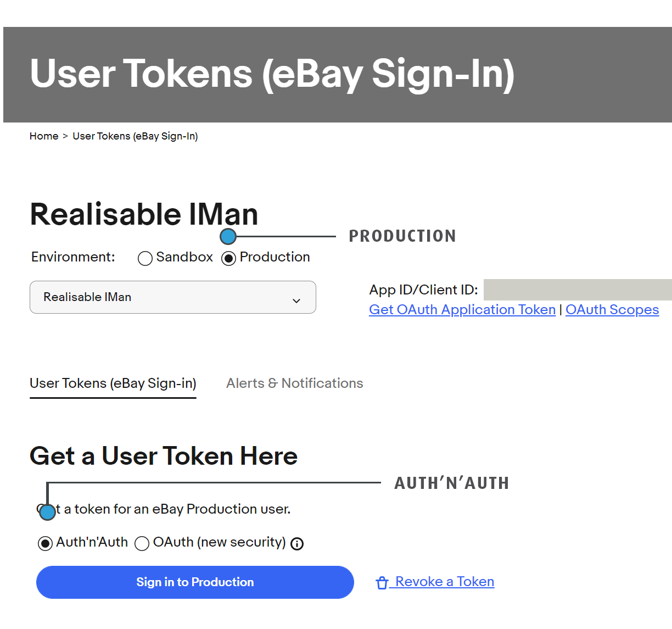
Task: Click the trash icon next to Revoke
Action: tap(382, 583)
